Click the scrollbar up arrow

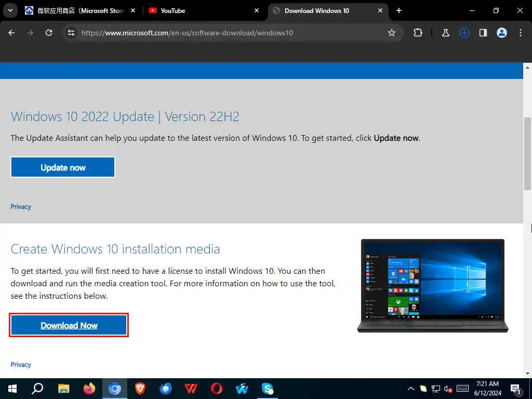pos(527,67)
